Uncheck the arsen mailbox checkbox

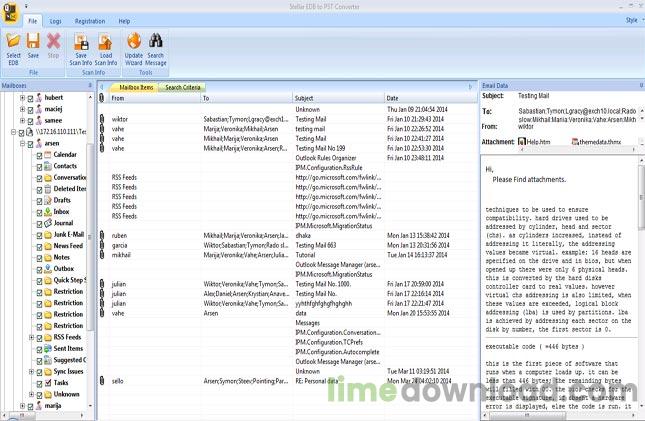point(30,144)
